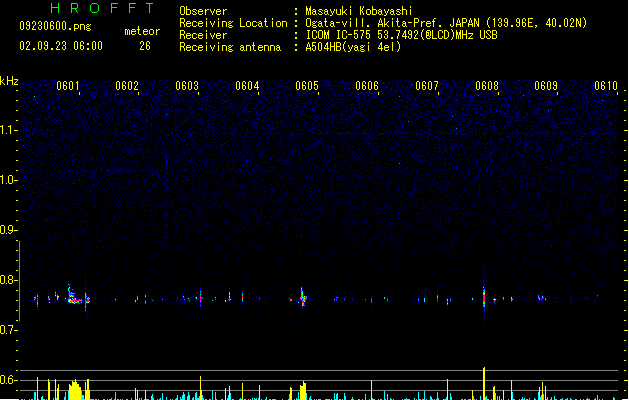Click the Receiving antenna label
The height and width of the screenshot is (400, 629).
230,47
